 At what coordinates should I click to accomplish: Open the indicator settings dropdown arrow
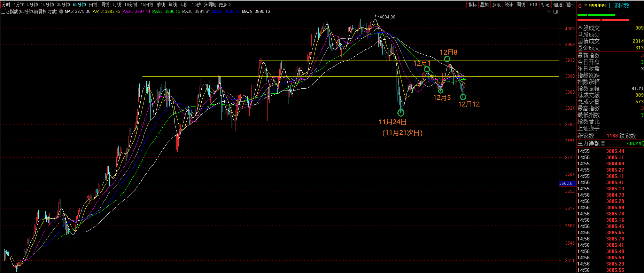(x=61, y=11)
